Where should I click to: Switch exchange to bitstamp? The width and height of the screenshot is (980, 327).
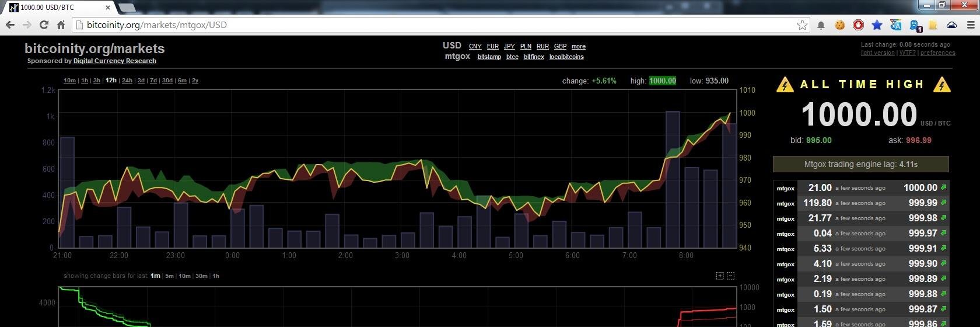489,57
